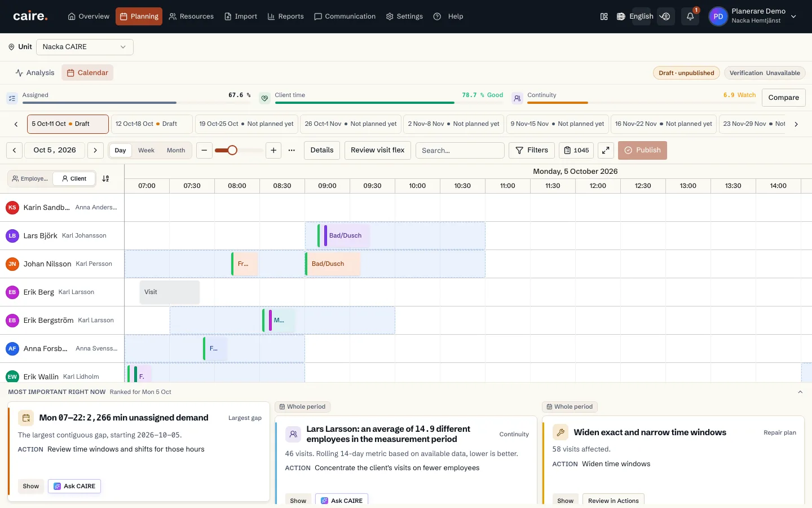This screenshot has width=812, height=508.
Task: Go to previous day arrow
Action: [15, 150]
